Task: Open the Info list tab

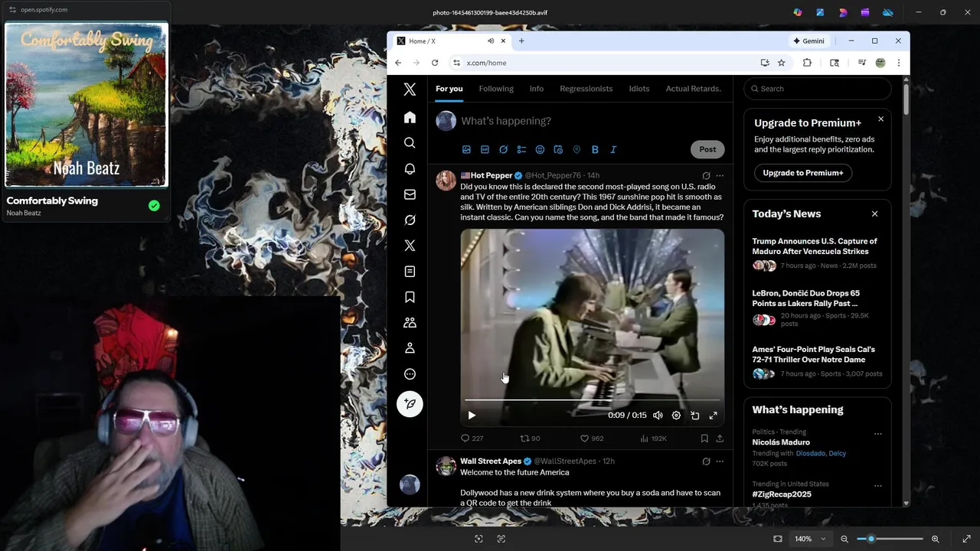Action: 537,89
